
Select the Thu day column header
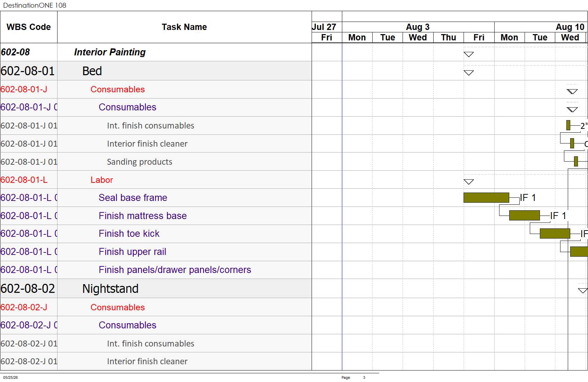coord(448,38)
